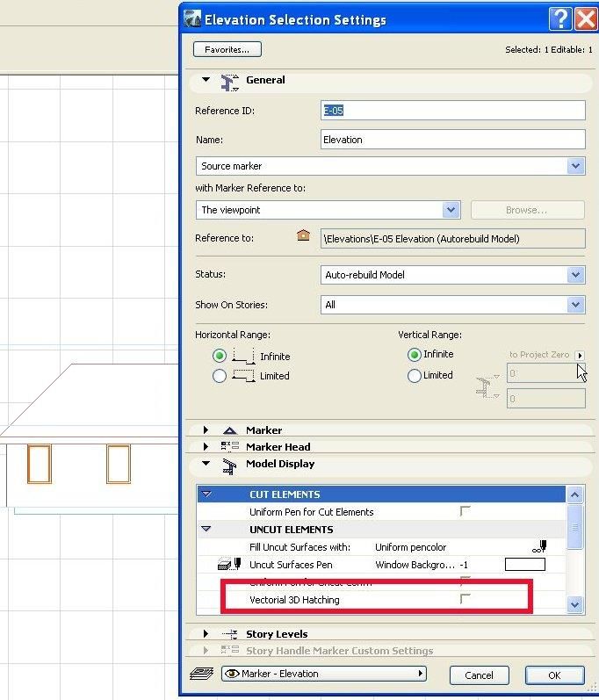Click the Story Levels section icon
This screenshot has height=700, width=599.
pyautogui.click(x=230, y=634)
